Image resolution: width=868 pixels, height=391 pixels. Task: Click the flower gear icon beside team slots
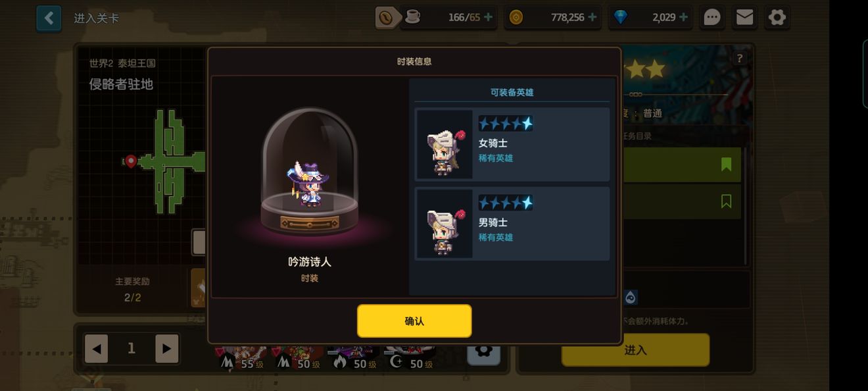484,351
